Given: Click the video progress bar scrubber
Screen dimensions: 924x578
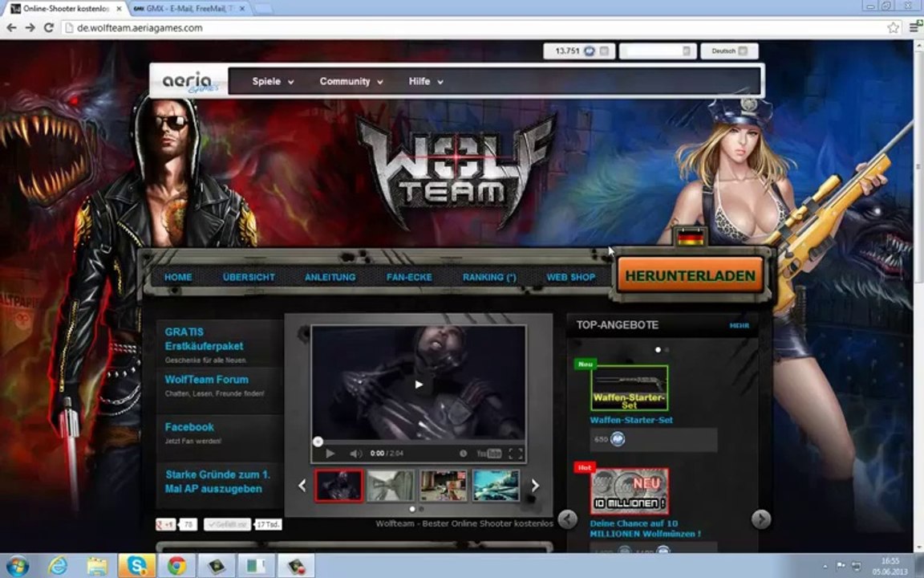Looking at the screenshot, I should 318,442.
